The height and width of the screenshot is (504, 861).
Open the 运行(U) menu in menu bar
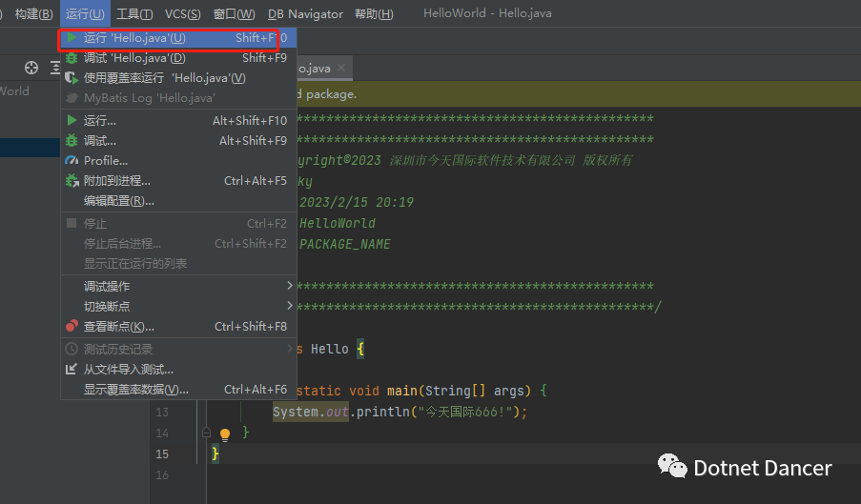click(x=85, y=13)
